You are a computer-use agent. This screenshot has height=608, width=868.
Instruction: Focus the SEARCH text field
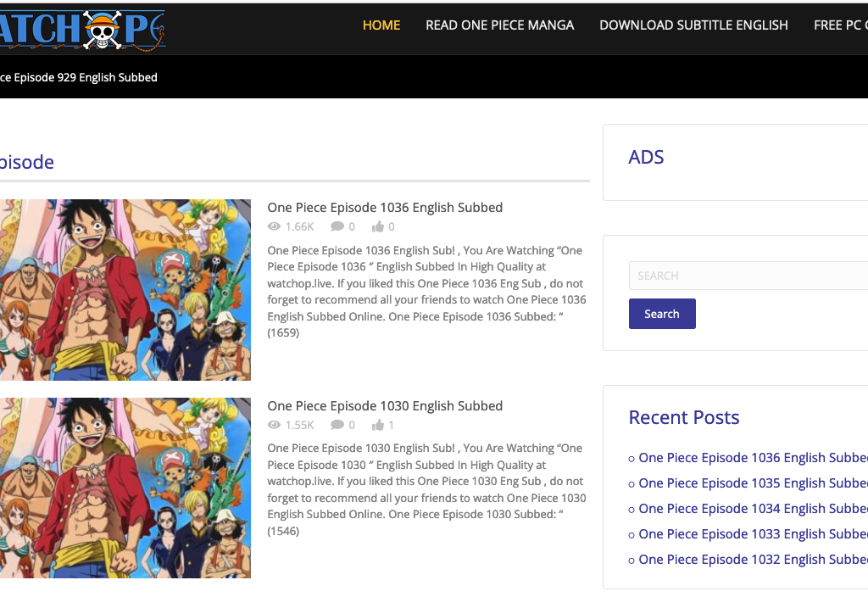click(748, 276)
